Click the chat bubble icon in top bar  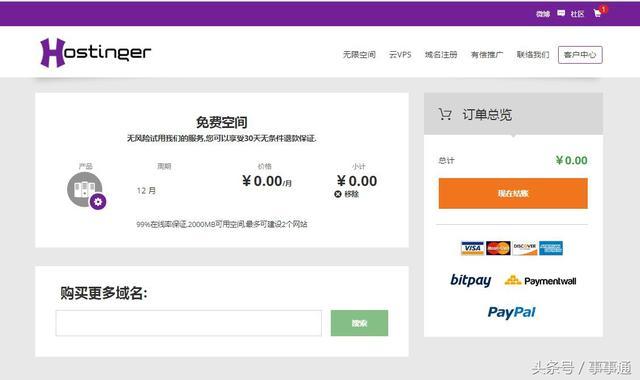561,13
